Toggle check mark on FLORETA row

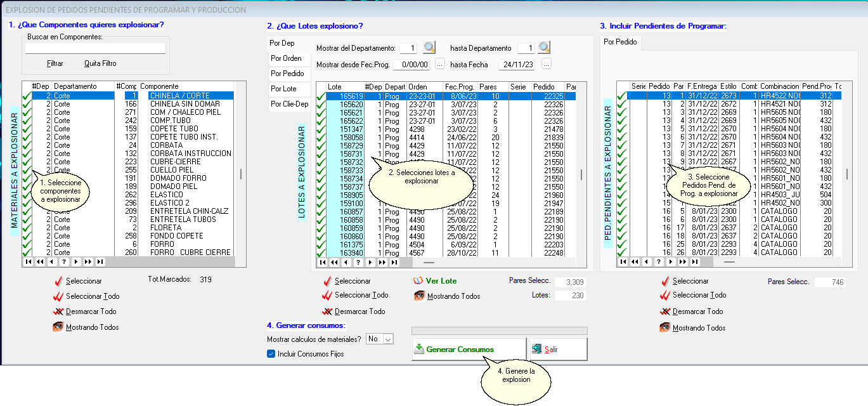click(x=27, y=228)
